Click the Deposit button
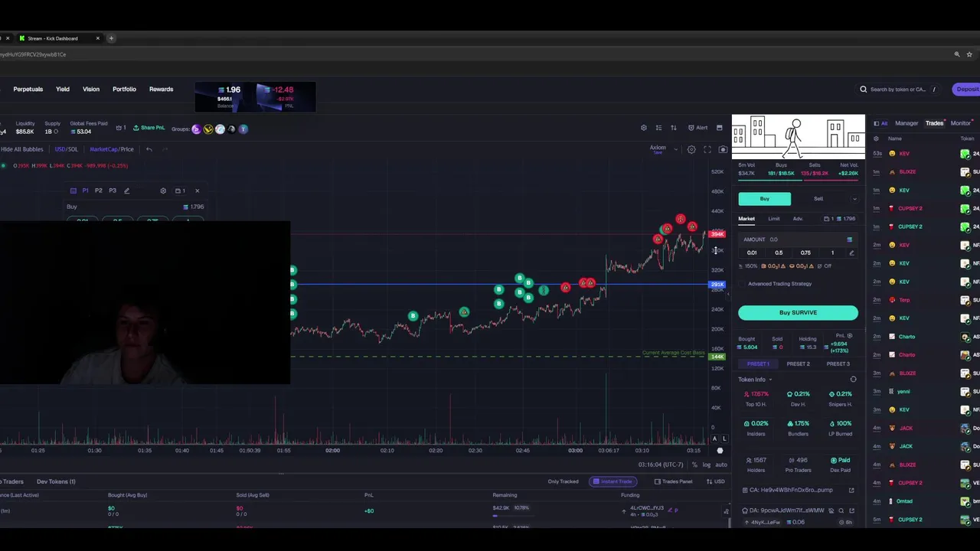The height and width of the screenshot is (551, 980). 967,90
